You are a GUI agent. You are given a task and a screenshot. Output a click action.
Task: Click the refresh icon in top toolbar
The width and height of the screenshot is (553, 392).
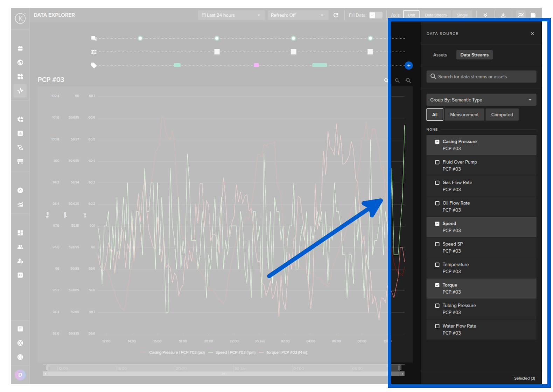[x=336, y=15]
